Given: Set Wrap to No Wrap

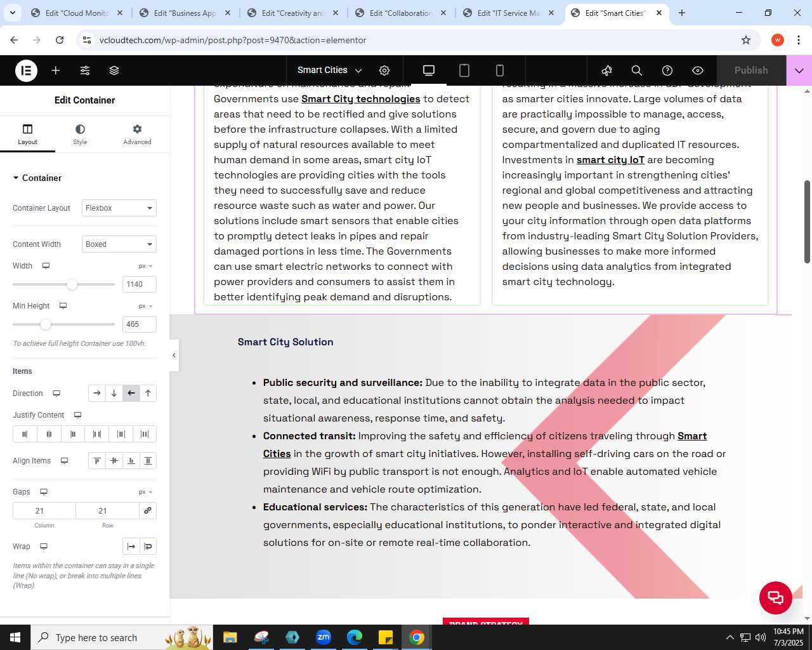Looking at the screenshot, I should [131, 547].
